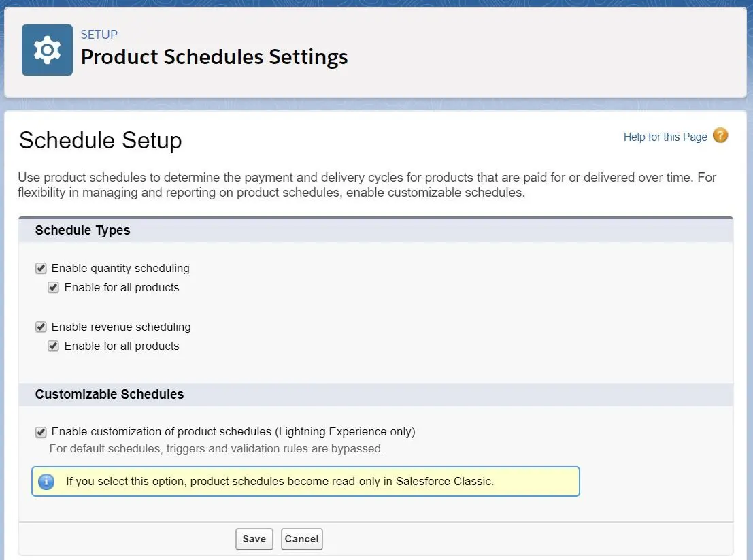Screen dimensions: 753x560
Task: Click the description paragraph about product schedules
Action: point(367,185)
